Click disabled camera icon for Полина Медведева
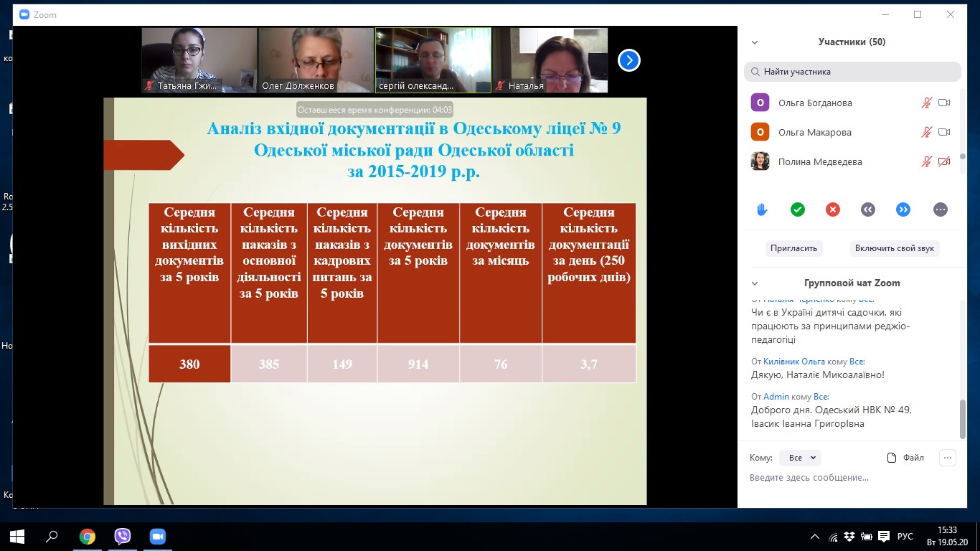 click(x=944, y=162)
